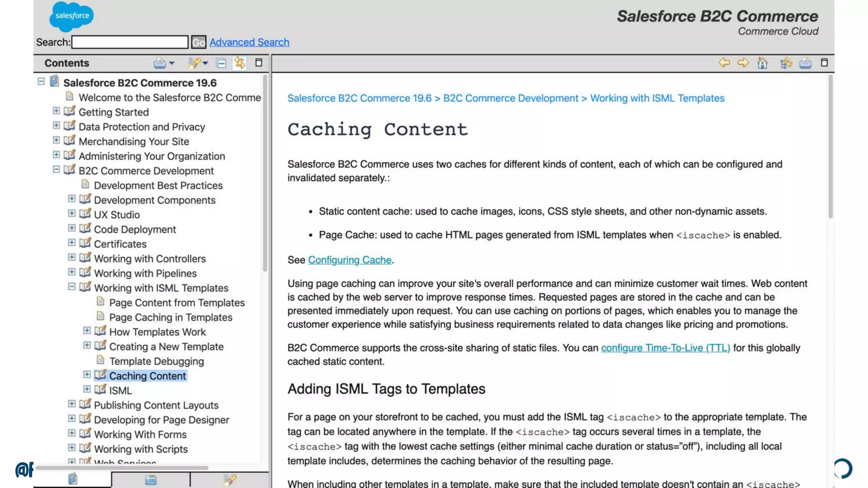
Task: Open the Print topics dropdown in Contents
Action: [172, 63]
